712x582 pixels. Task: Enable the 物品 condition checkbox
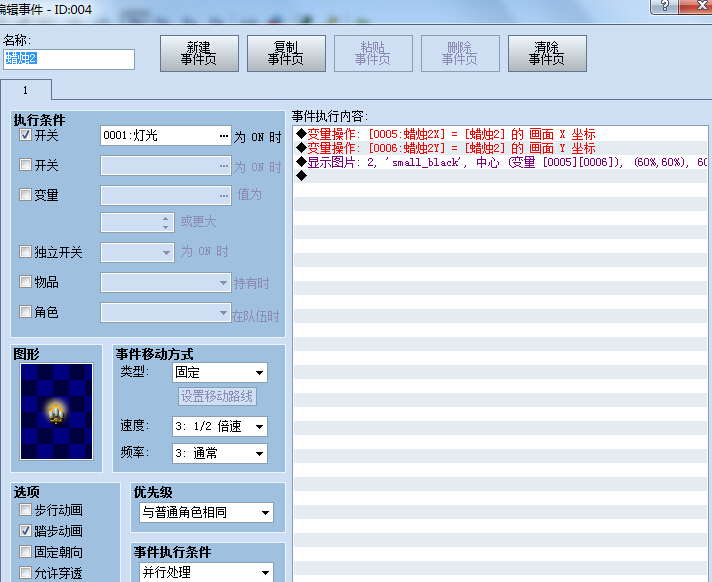[x=25, y=281]
